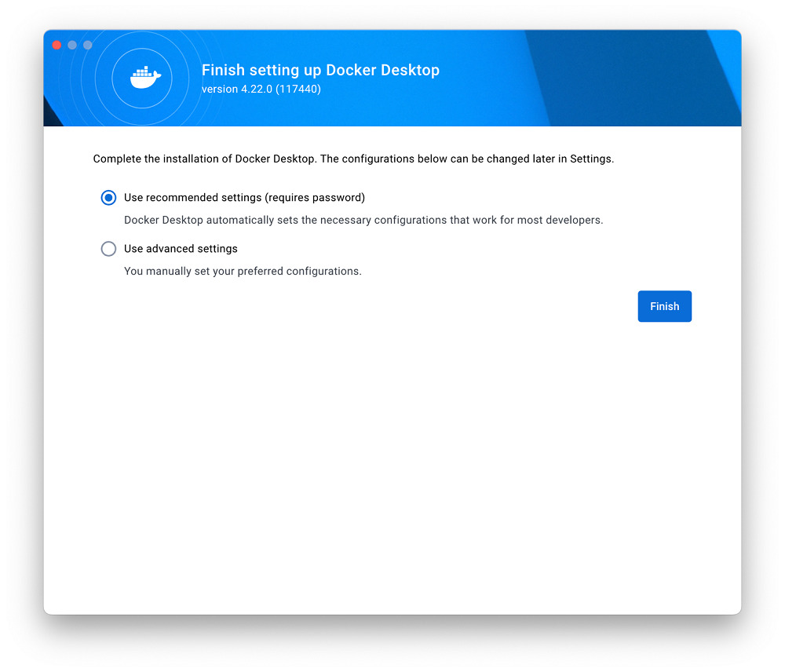Click the Docker whale logo
The height and width of the screenshot is (672, 785).
tap(145, 78)
